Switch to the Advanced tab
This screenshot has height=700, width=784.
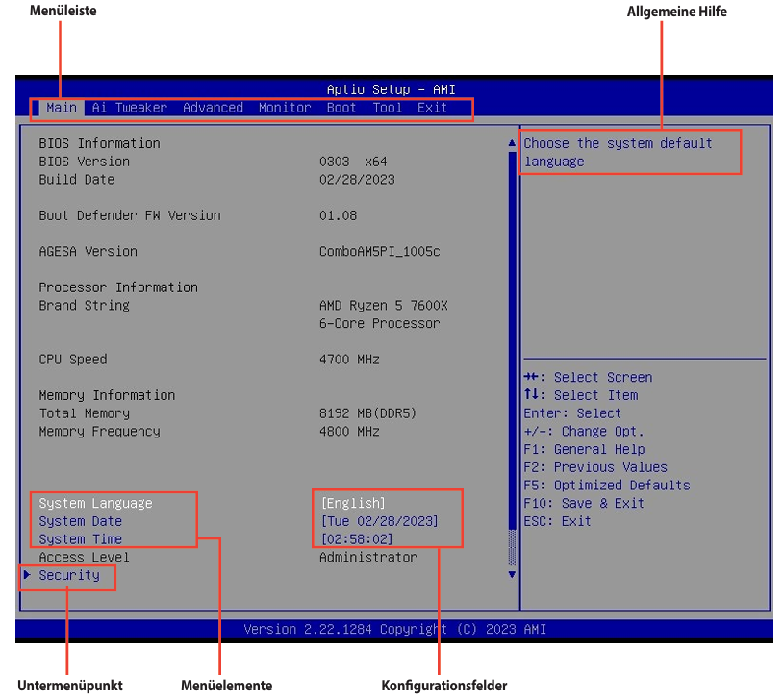click(x=213, y=108)
